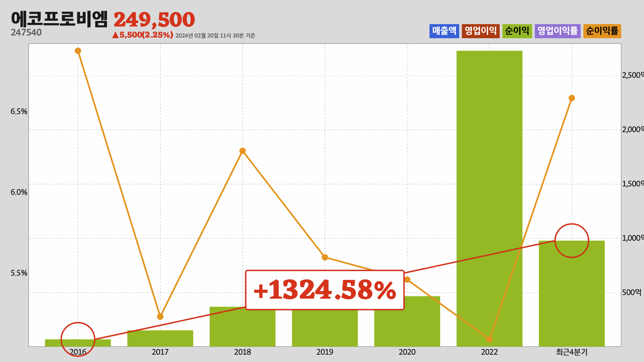Click the ▲5,500(2.25%) price change
This screenshot has width=644, height=362.
143,35
